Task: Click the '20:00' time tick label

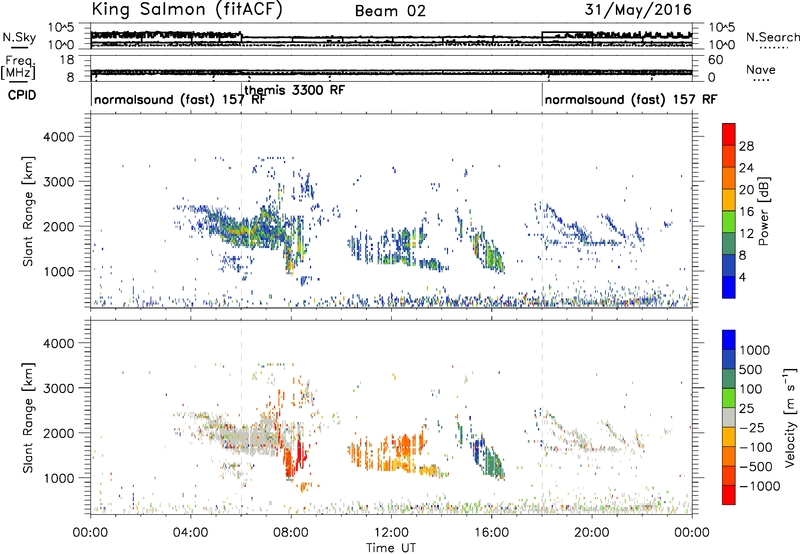Action: tap(592, 533)
